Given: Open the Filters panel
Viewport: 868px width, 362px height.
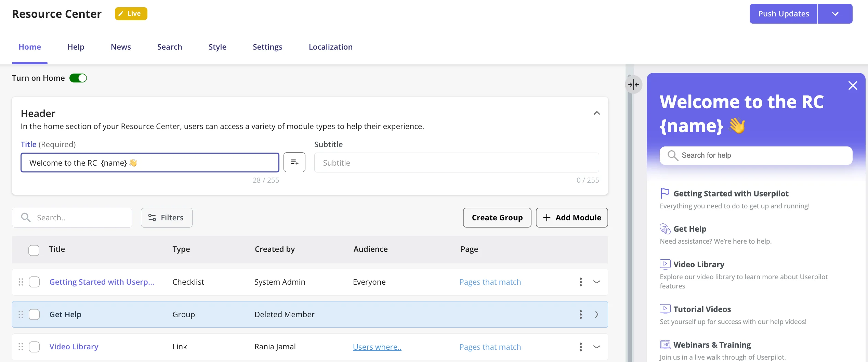Looking at the screenshot, I should pyautogui.click(x=167, y=218).
